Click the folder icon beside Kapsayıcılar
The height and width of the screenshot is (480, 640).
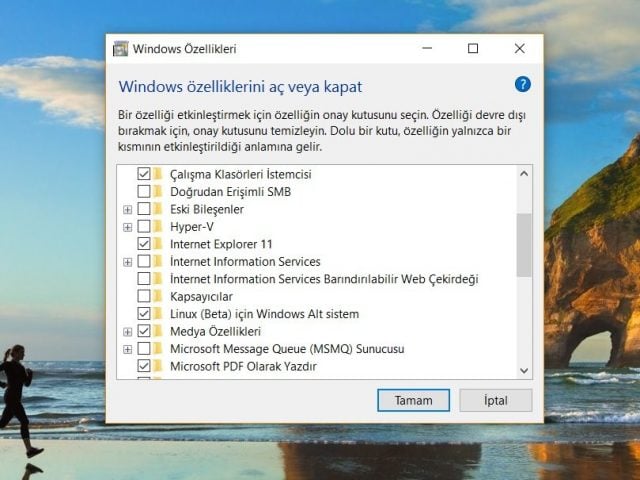pyautogui.click(x=158, y=296)
